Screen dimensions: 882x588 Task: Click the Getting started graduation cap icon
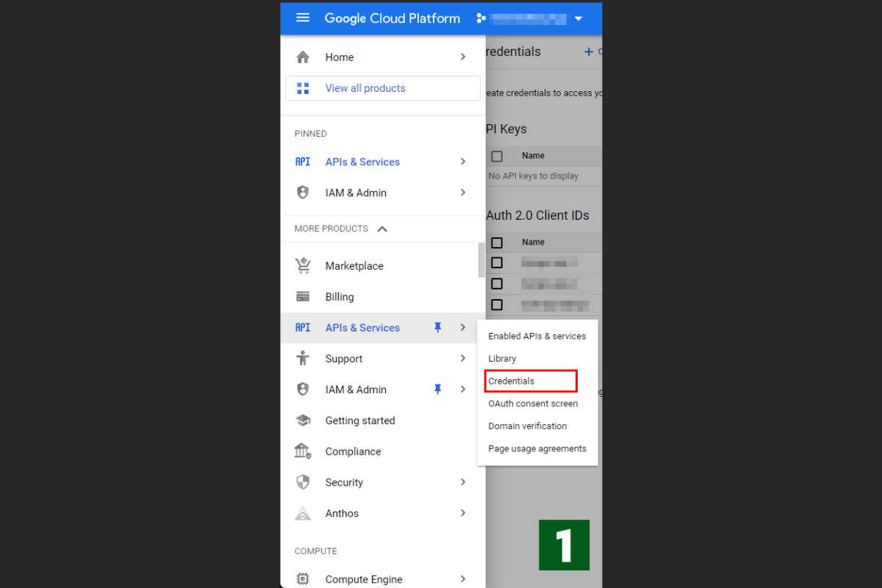303,420
